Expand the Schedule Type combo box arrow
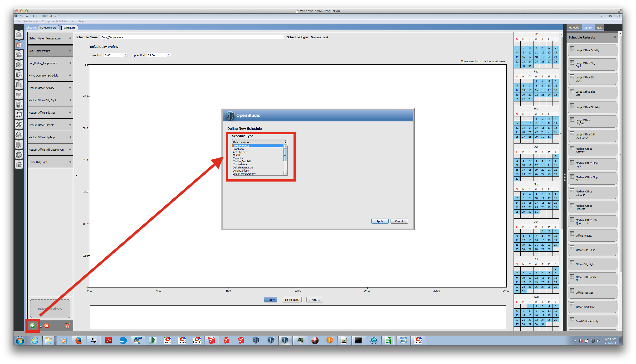 click(x=285, y=142)
